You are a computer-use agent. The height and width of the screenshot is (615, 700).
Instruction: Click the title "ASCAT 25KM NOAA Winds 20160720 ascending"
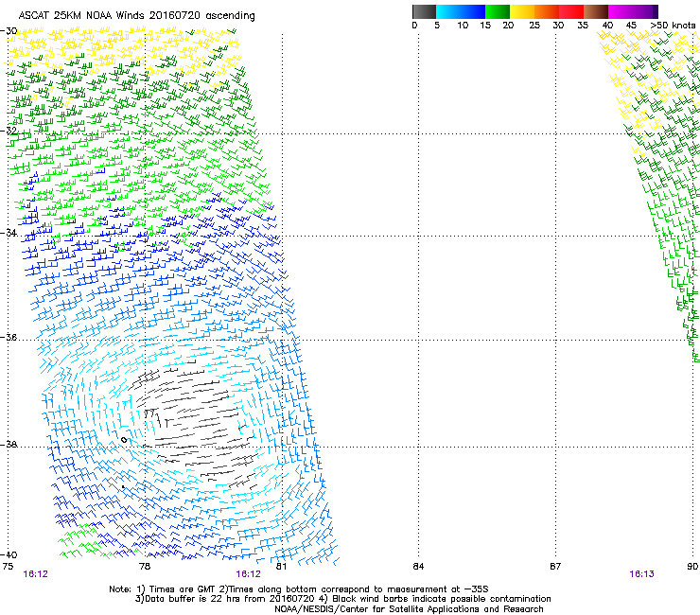[x=136, y=16]
